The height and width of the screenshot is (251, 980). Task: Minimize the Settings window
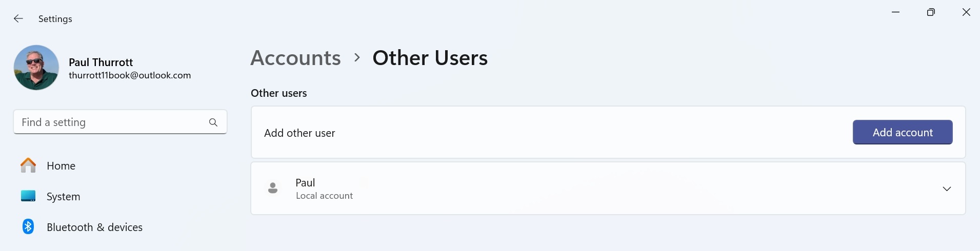point(896,12)
